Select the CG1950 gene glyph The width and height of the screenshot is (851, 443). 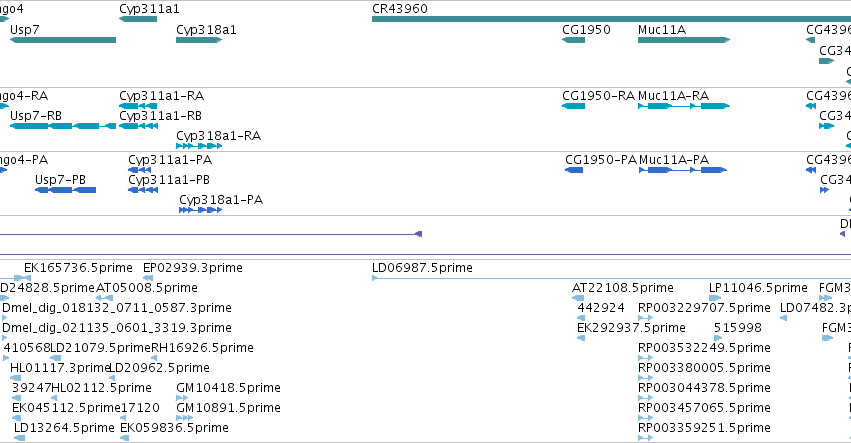(574, 40)
